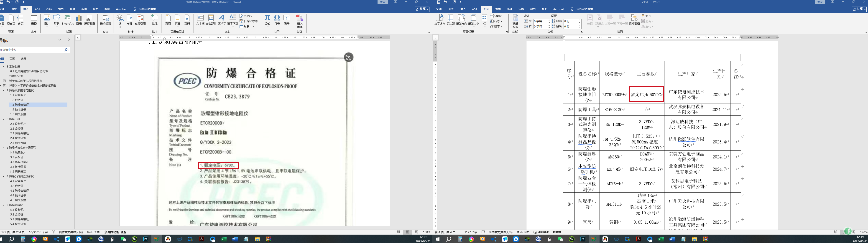The height and width of the screenshot is (243, 868).
Task: Switch to 审阅 tab in 技术文件 window
Action: (84, 9)
